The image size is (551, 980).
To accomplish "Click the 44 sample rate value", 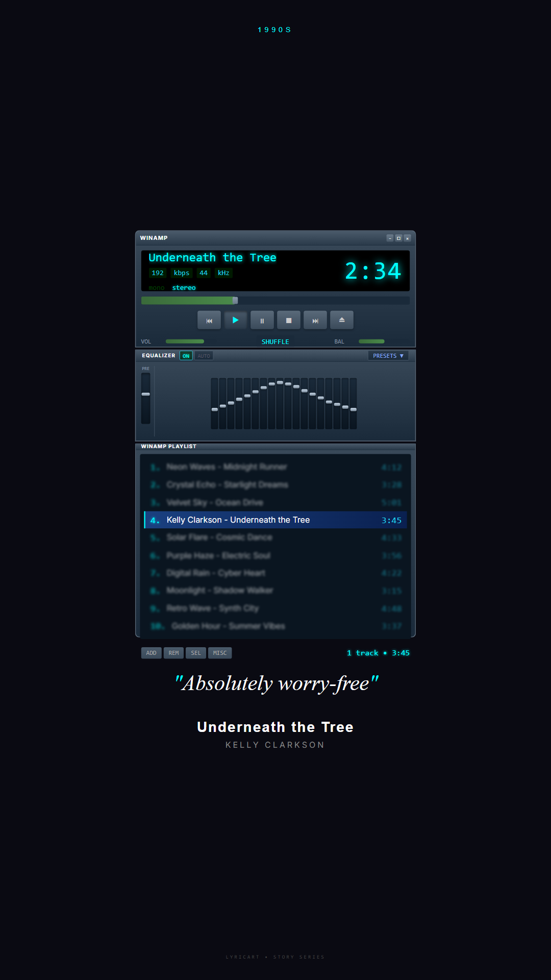I will [x=204, y=273].
